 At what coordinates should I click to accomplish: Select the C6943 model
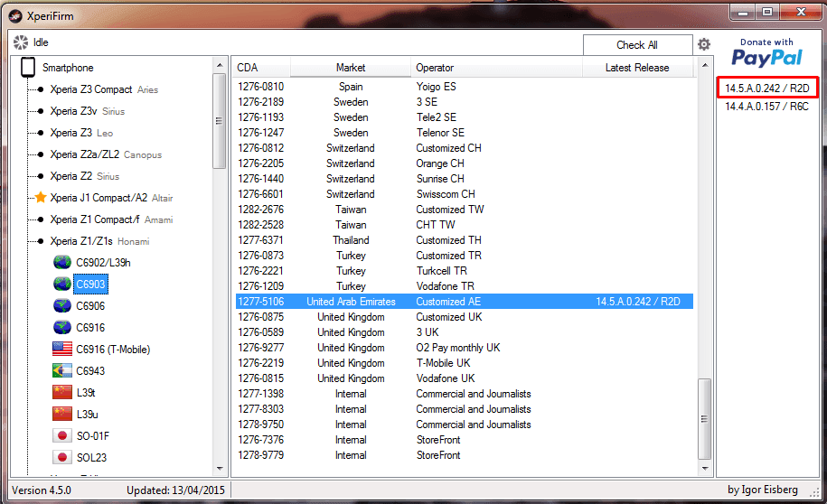pos(90,370)
